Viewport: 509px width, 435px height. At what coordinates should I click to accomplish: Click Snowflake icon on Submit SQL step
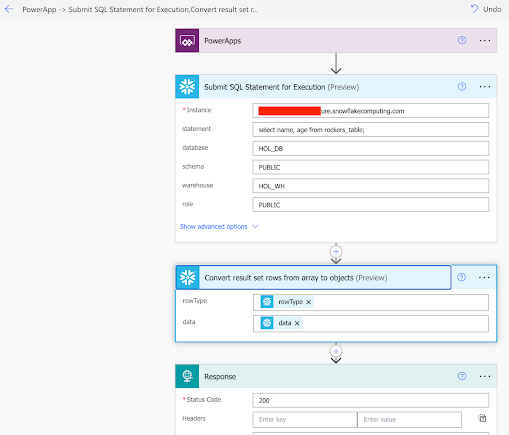point(187,87)
